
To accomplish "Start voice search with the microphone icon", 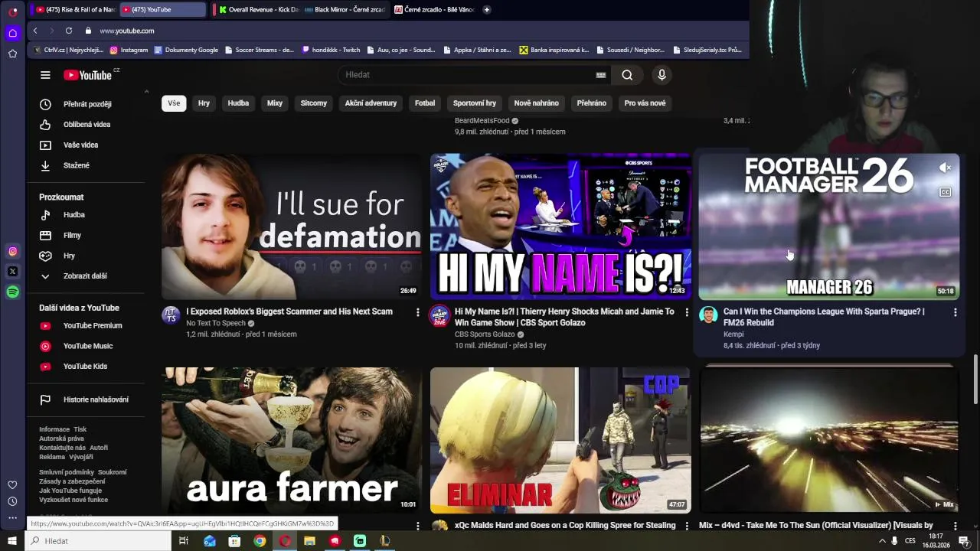I will pos(662,75).
